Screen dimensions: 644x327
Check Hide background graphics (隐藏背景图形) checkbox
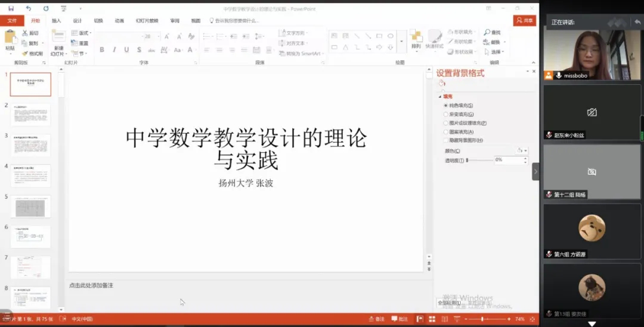[445, 140]
